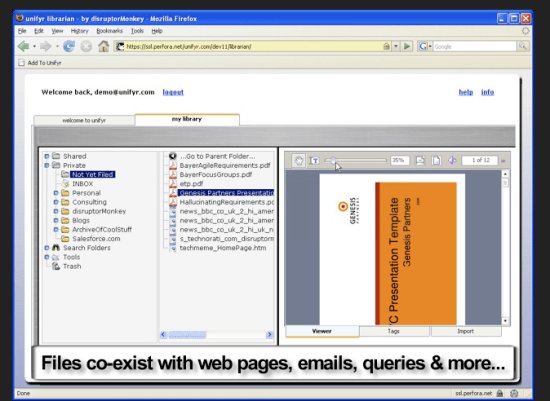
Task: Click the INBOX mail icon
Action: click(65, 183)
